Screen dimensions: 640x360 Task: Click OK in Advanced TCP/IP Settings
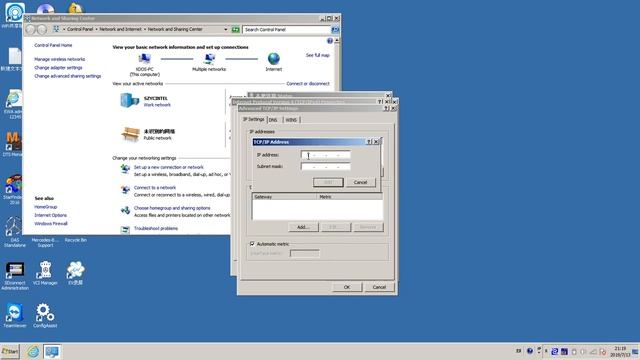tap(347, 287)
